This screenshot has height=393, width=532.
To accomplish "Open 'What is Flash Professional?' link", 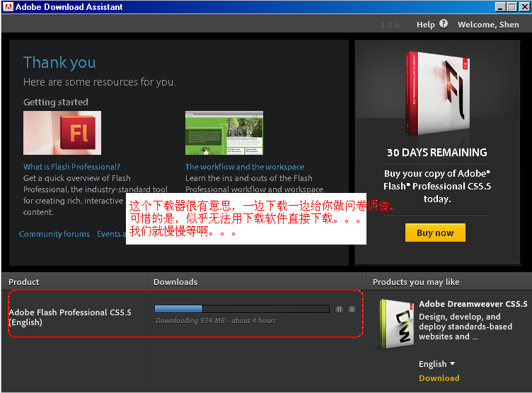I will pos(71,167).
